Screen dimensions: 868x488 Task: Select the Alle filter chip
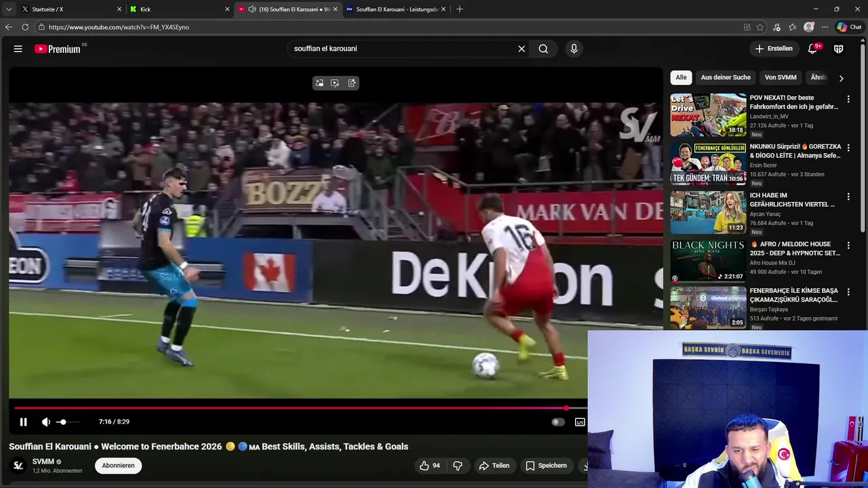point(681,77)
